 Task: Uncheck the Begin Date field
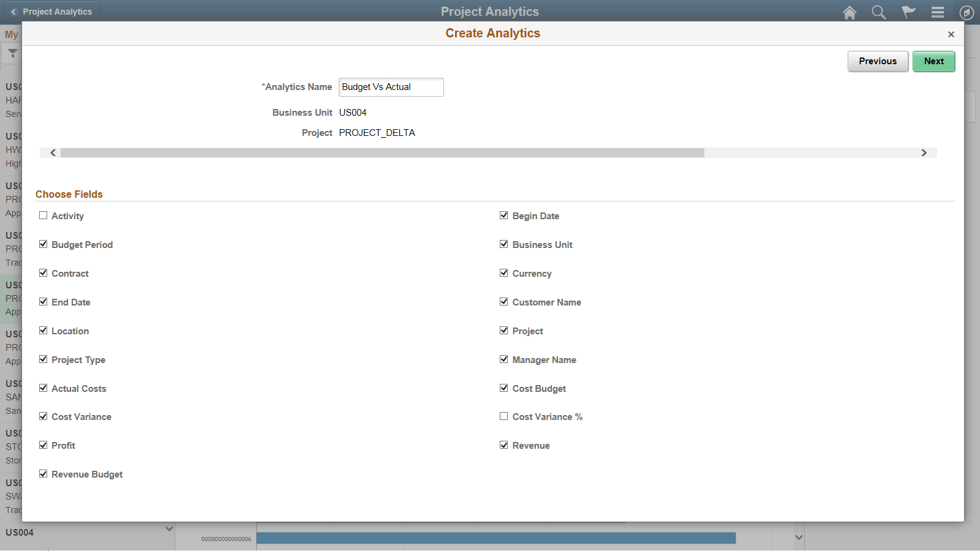(x=504, y=215)
